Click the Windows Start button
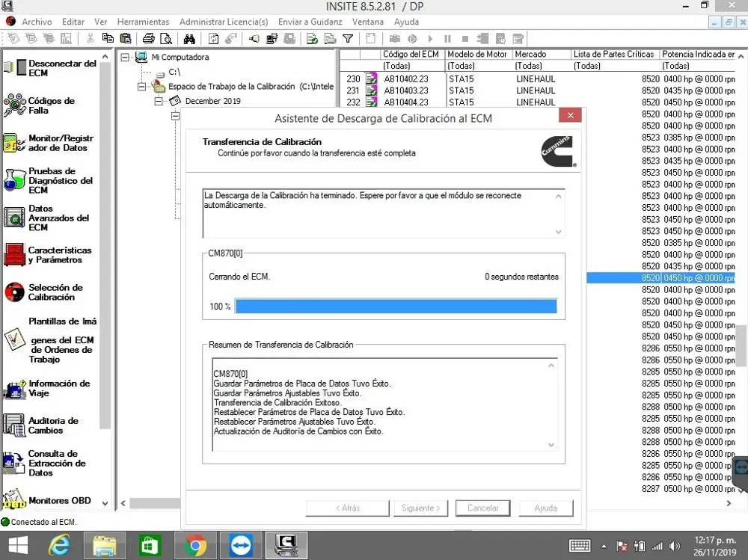The height and width of the screenshot is (560, 748). coord(18,545)
